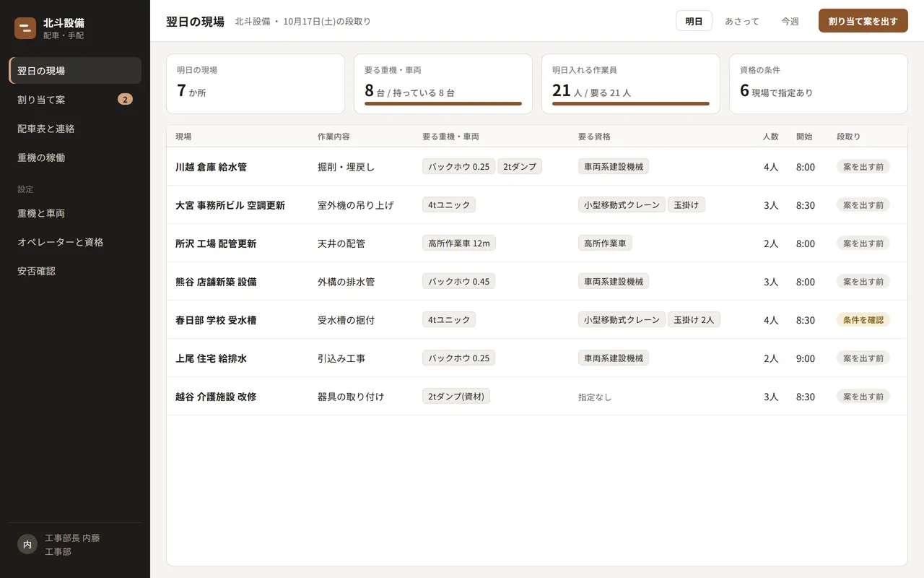The image size is (924, 578).
Task: Click the 2tダンプ tag in 川越 row
Action: coord(520,166)
